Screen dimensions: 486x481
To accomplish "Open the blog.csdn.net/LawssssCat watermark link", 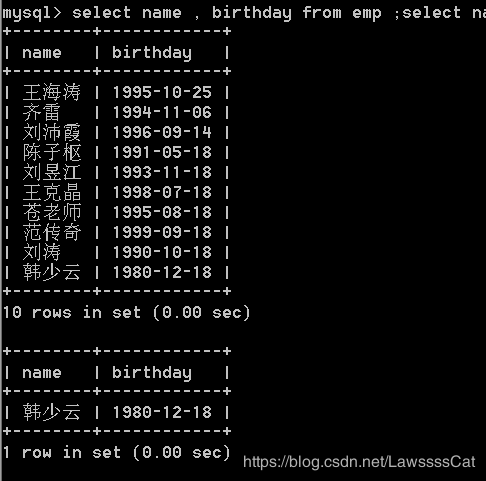I will 359,462.
